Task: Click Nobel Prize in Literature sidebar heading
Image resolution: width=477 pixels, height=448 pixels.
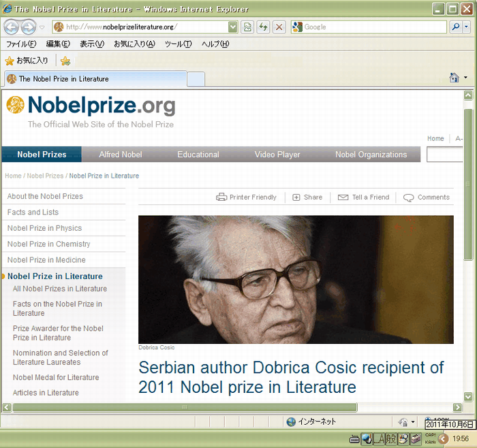Action: (x=55, y=276)
